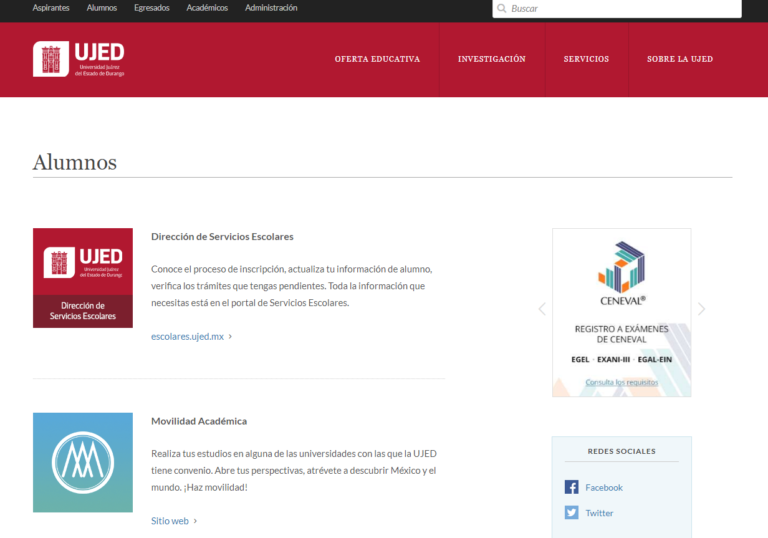Select Egresados in top bar
768x538 pixels.
pos(151,8)
